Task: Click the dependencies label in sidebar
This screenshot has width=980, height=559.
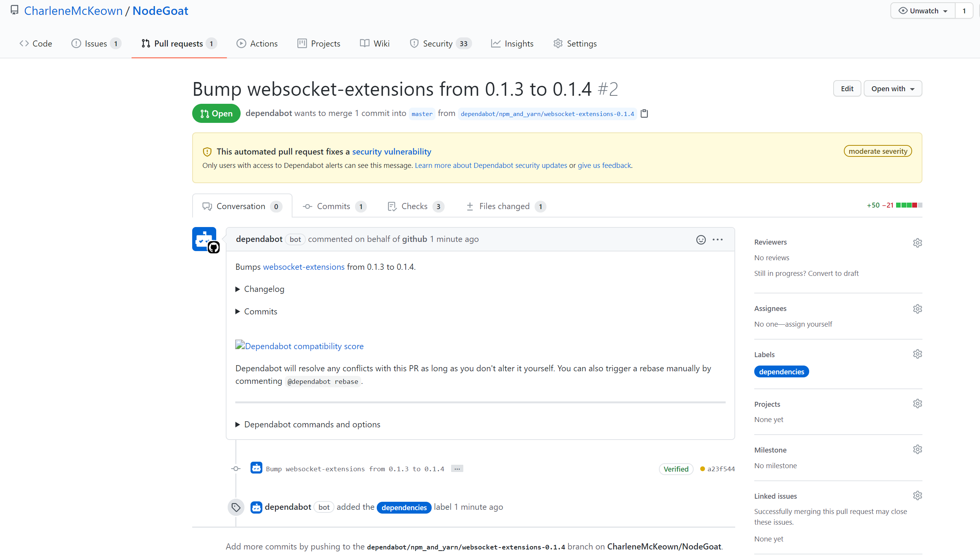Action: (x=781, y=372)
